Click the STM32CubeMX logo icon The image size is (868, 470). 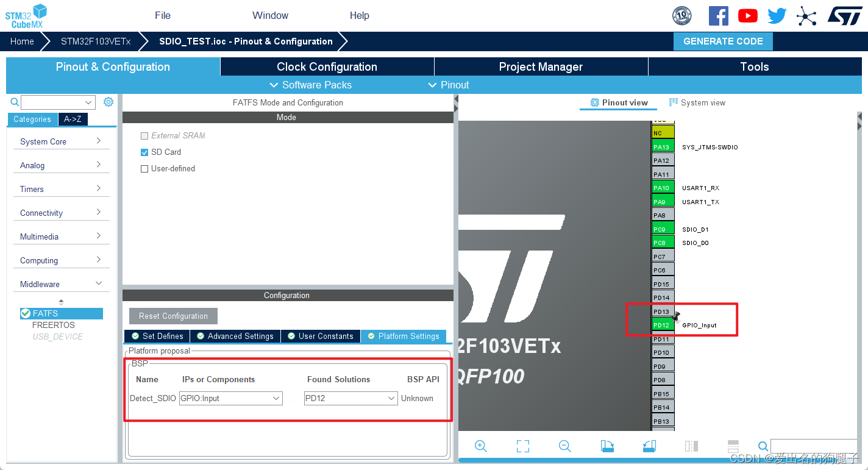(26, 16)
